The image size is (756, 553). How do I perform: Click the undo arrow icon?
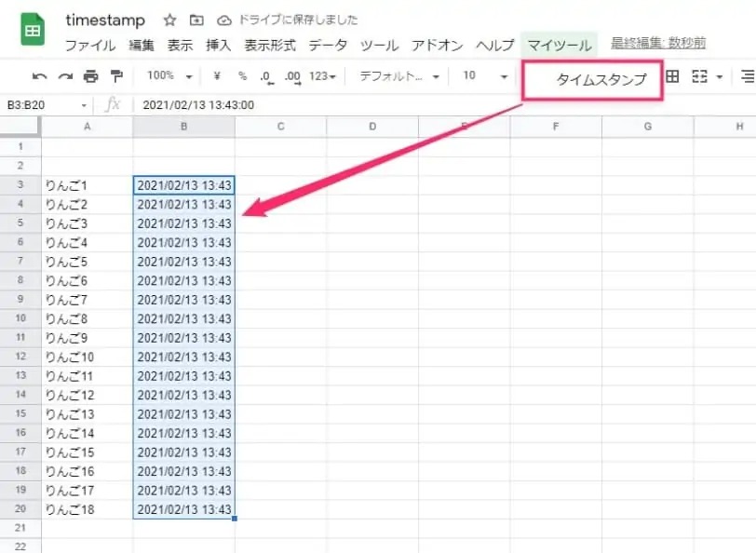click(x=39, y=76)
